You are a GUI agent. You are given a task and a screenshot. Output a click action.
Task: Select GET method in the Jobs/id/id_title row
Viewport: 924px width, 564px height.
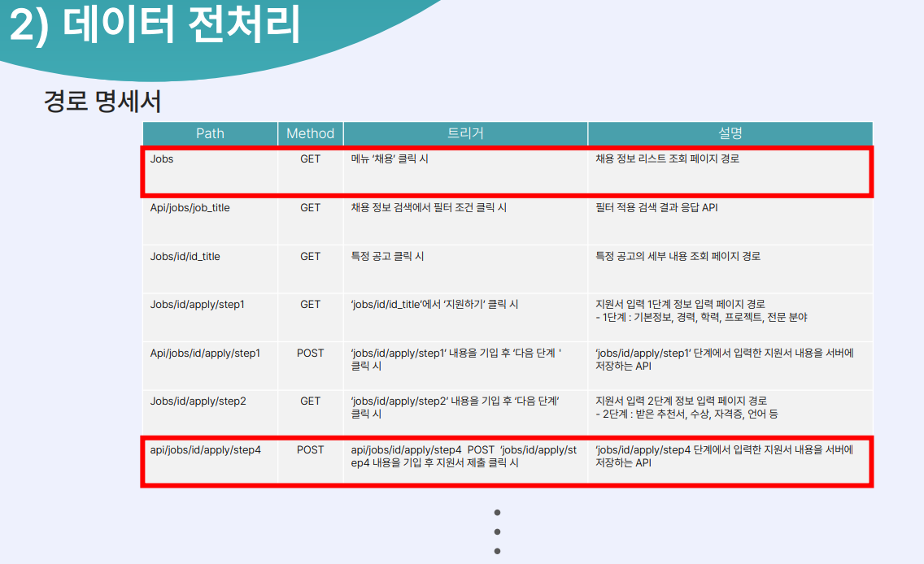[x=311, y=257]
